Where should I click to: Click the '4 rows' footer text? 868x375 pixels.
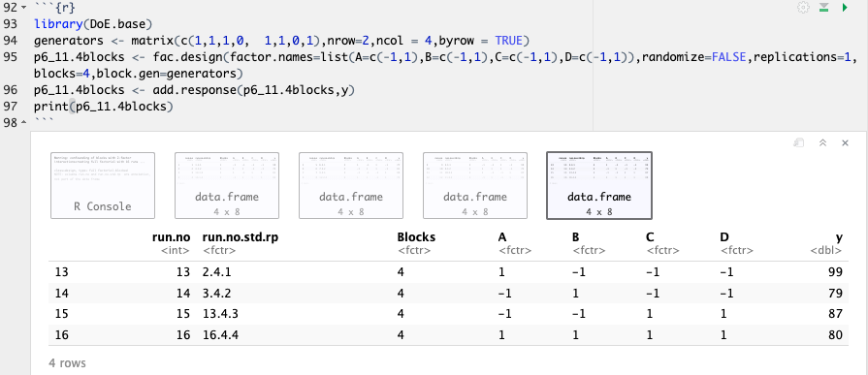[x=67, y=363]
